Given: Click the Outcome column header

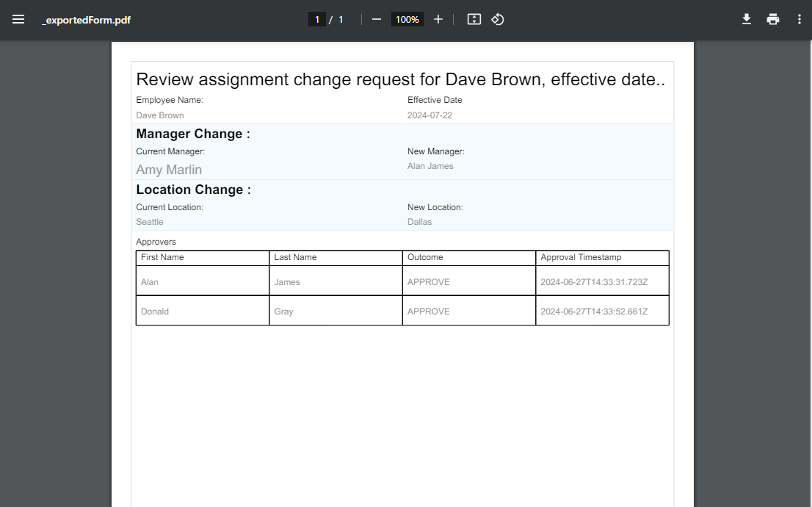Looking at the screenshot, I should pos(425,257).
